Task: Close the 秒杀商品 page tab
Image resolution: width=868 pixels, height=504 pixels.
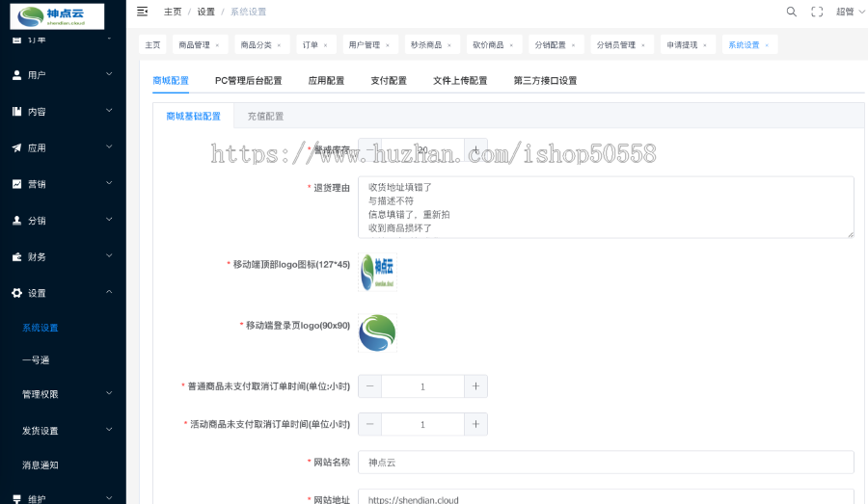Action: (449, 45)
